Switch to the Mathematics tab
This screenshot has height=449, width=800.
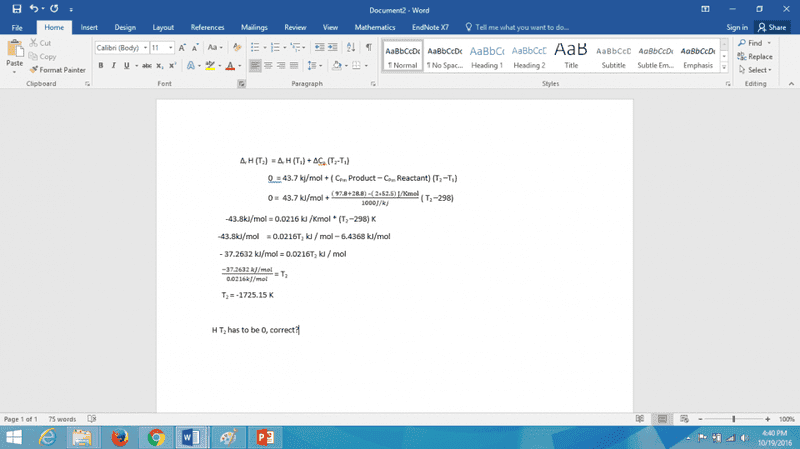(x=375, y=27)
